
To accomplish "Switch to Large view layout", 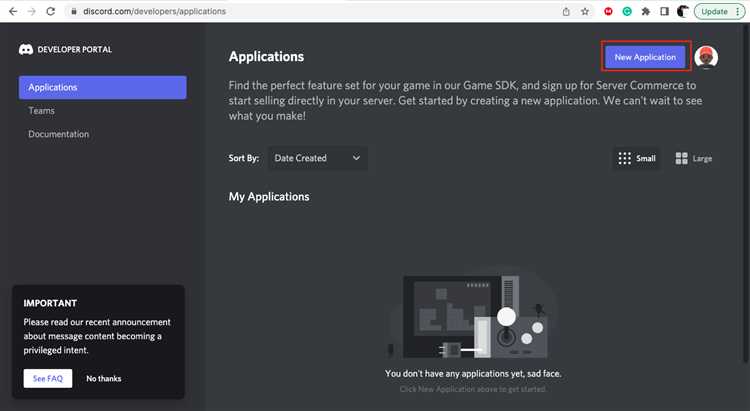I will 694,158.
